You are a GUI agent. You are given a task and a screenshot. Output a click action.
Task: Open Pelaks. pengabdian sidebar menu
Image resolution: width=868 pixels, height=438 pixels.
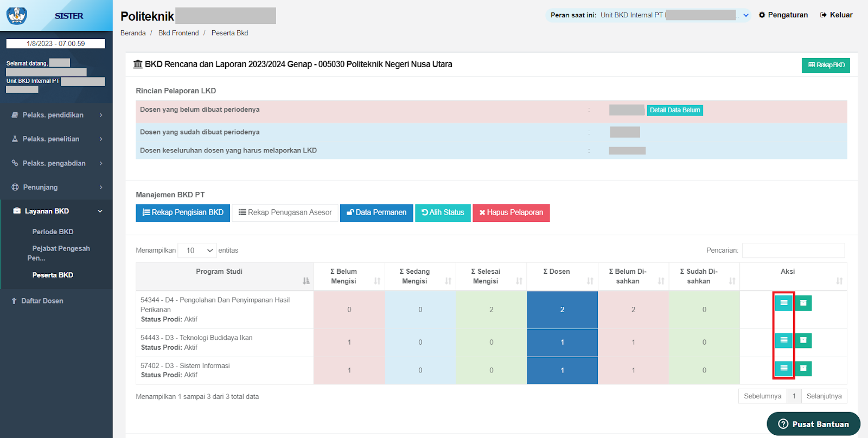56,163
